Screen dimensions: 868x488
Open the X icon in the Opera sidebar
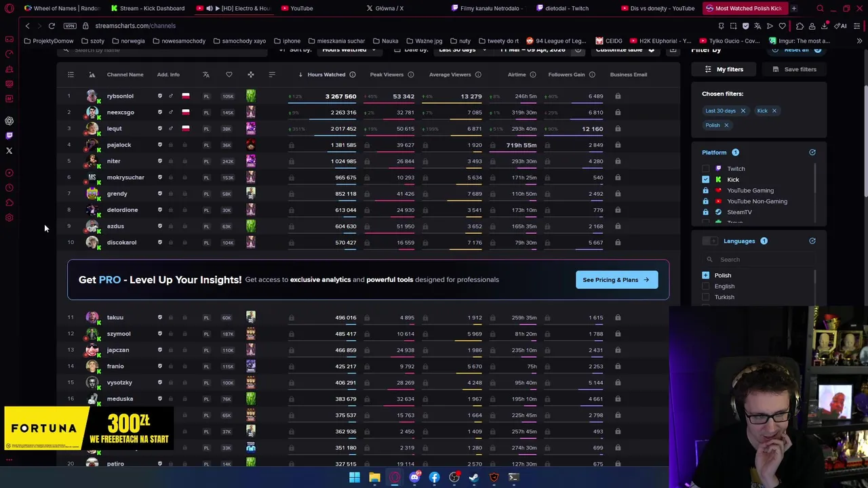coord(9,150)
